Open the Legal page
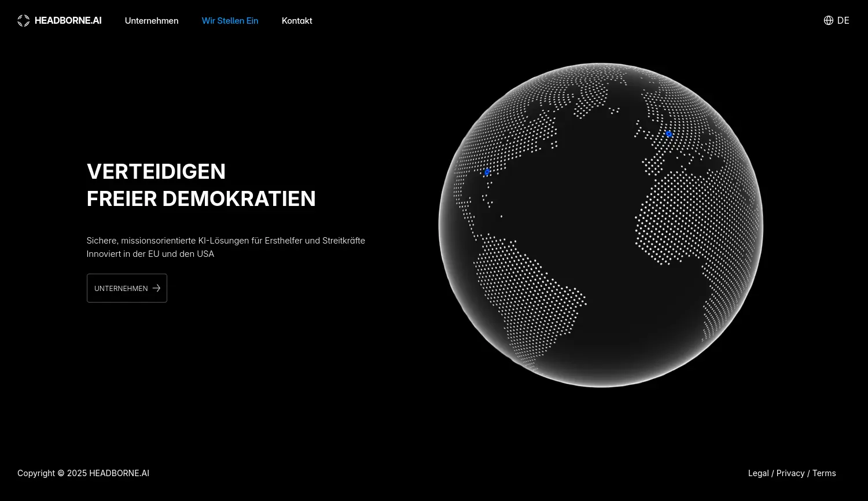Screen dimensions: 868x501 [758, 473]
